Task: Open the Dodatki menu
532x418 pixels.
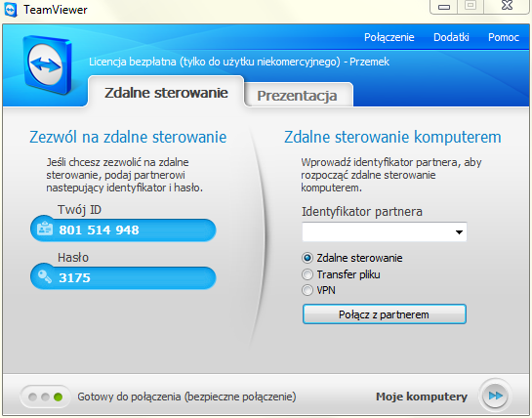Action: (x=451, y=37)
